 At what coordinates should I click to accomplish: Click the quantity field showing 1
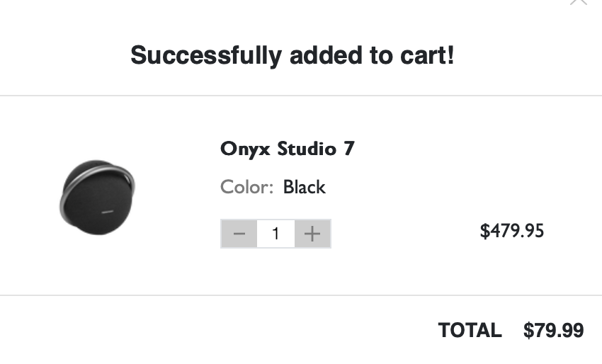click(276, 234)
